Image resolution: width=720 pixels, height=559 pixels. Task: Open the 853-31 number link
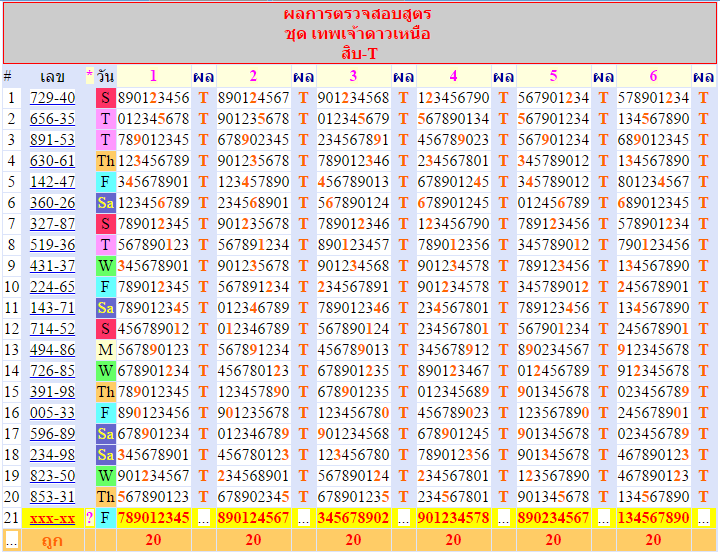click(52, 497)
